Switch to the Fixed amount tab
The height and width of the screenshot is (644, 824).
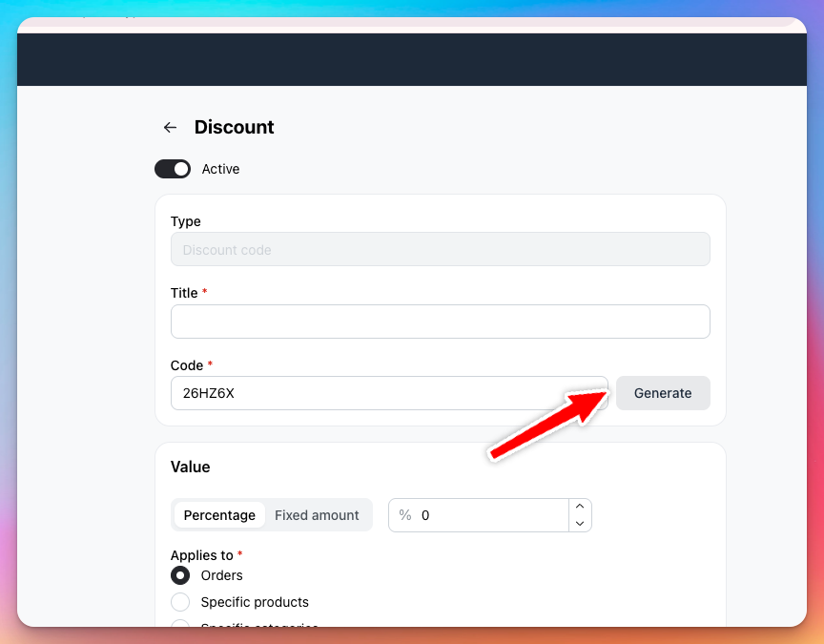pyautogui.click(x=317, y=515)
